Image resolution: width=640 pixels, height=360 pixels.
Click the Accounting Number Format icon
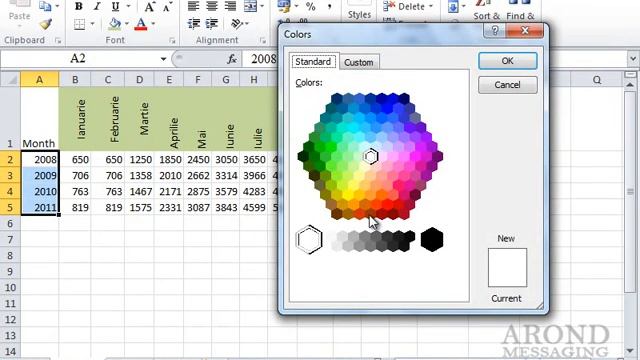click(284, 6)
